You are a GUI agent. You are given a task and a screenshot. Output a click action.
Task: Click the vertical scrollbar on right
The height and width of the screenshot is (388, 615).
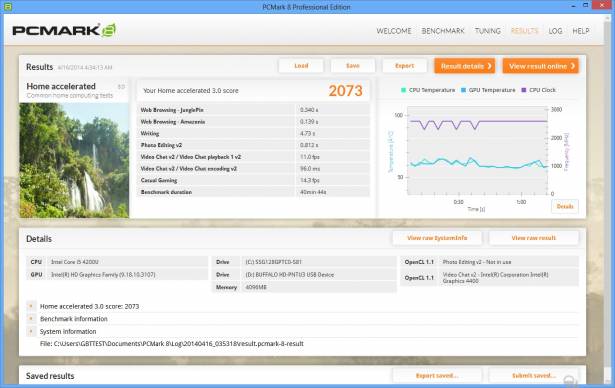pos(608,198)
